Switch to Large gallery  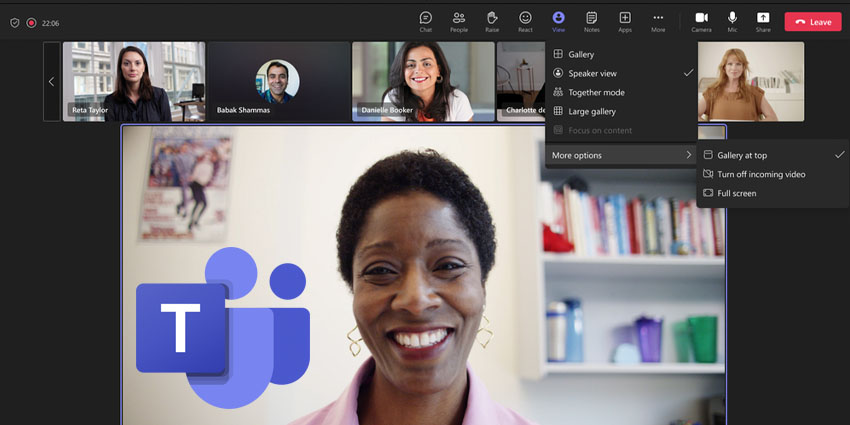pos(621,111)
